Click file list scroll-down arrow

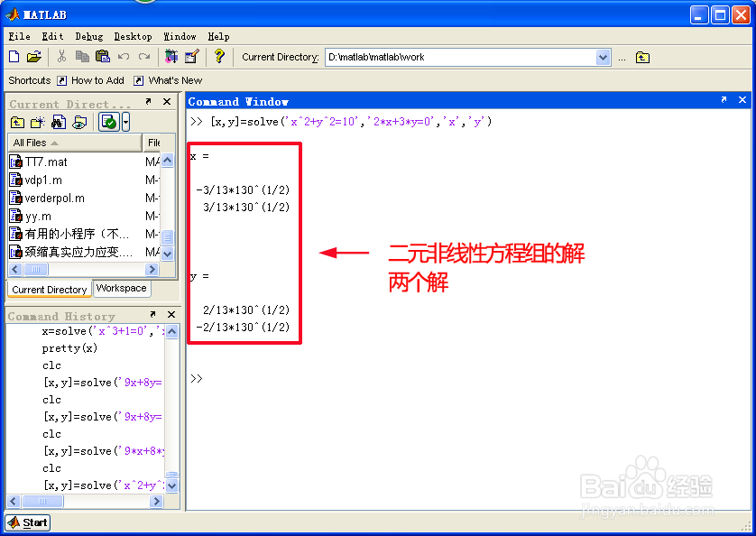tap(167, 254)
